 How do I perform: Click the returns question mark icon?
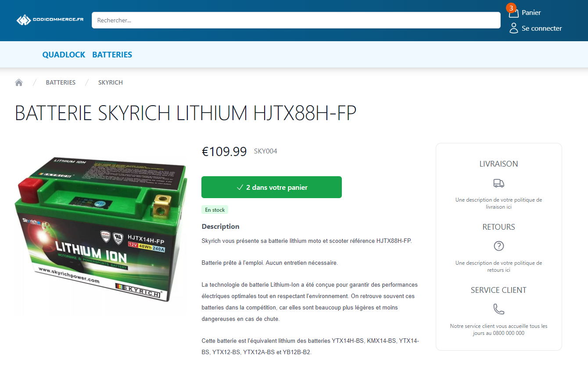pyautogui.click(x=499, y=246)
